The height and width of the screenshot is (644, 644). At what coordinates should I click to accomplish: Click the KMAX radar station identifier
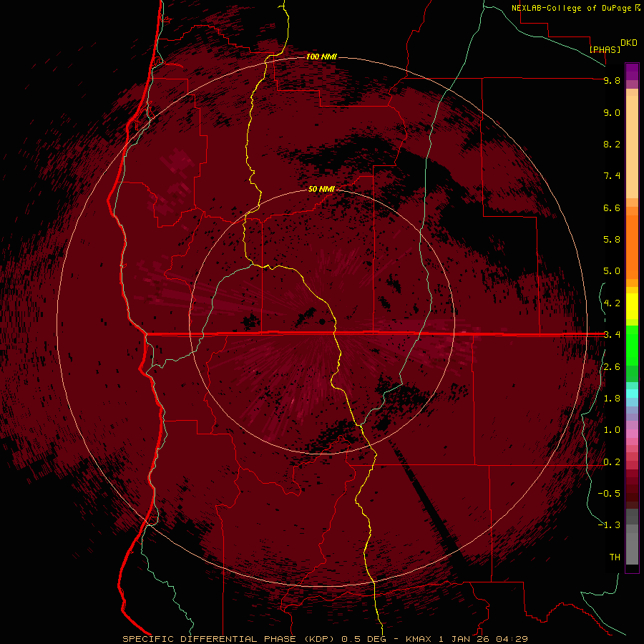418,639
